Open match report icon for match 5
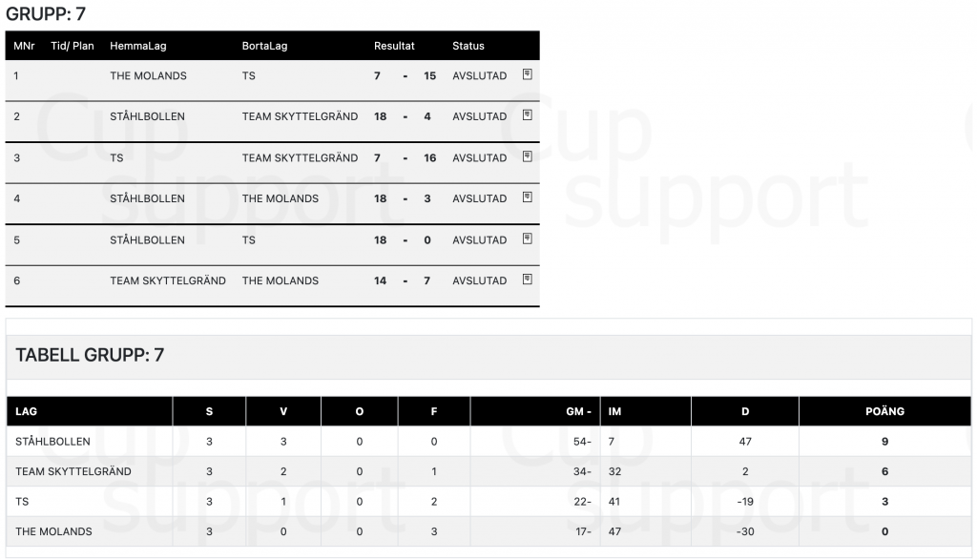Screen dimensions: 977x560 point(527,239)
